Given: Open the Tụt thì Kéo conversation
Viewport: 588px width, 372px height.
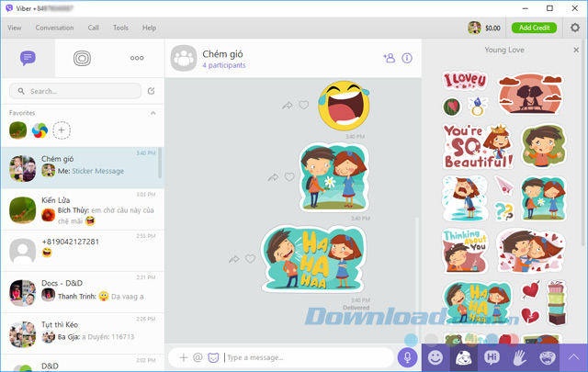Looking at the screenshot, I should (x=82, y=333).
